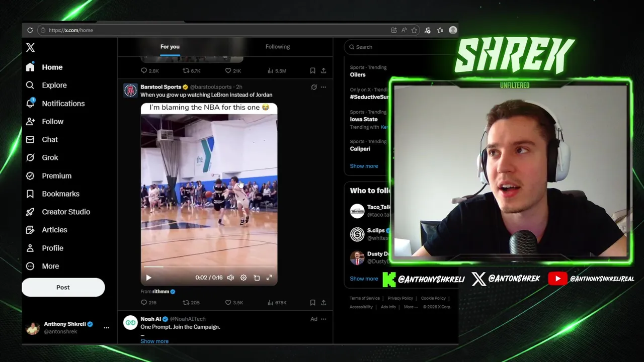644x362 pixels.
Task: Bookmark the post with 5.5M views
Action: coord(312,71)
